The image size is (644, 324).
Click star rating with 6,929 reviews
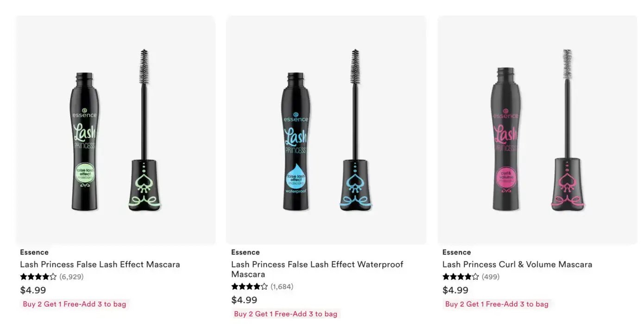[x=38, y=277]
